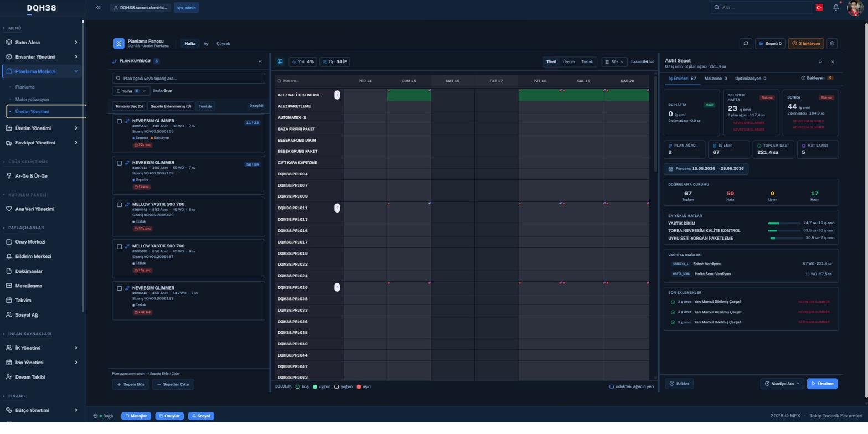This screenshot has width=868, height=434.
Task: Open the Malzeme tab in Aktif Sepet
Action: pyautogui.click(x=716, y=79)
